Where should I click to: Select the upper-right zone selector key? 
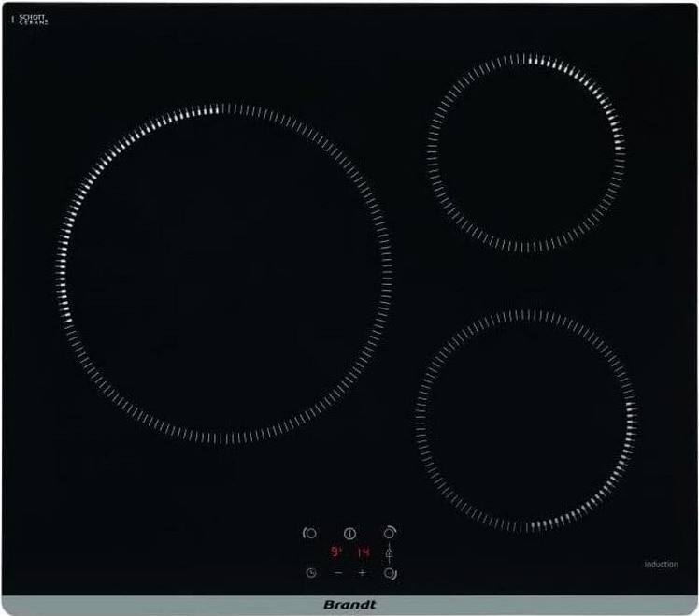(390, 533)
